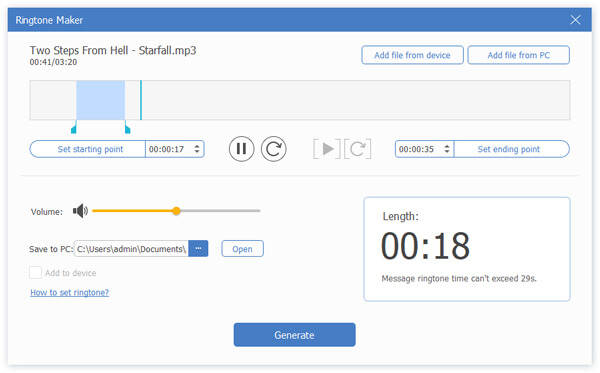Click the file name Two Steps From Hell - Starfall.mp3
This screenshot has width=600, height=373.
click(x=113, y=50)
